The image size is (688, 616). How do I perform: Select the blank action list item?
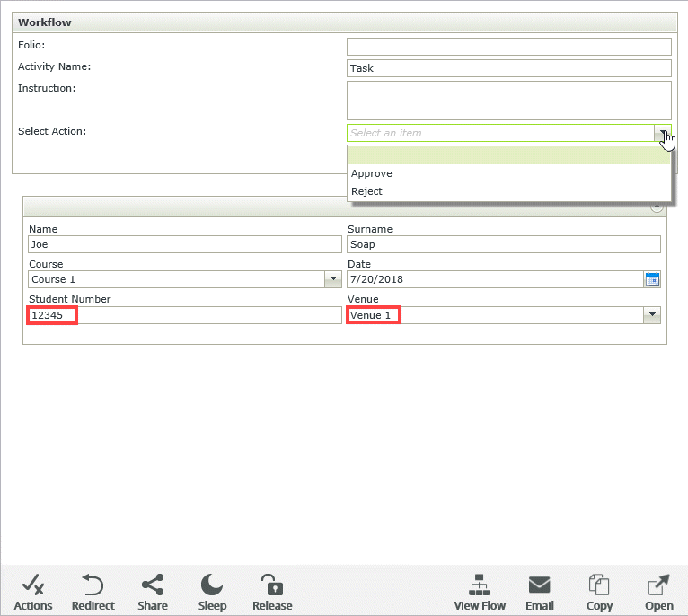(x=509, y=155)
